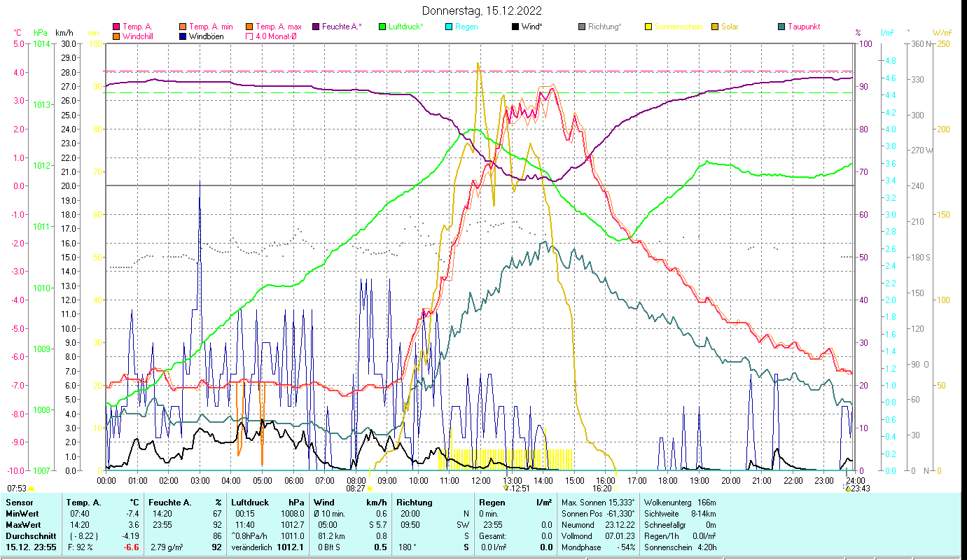Select the solar noon marker at 12:51
The height and width of the screenshot is (560, 967).
click(x=506, y=488)
